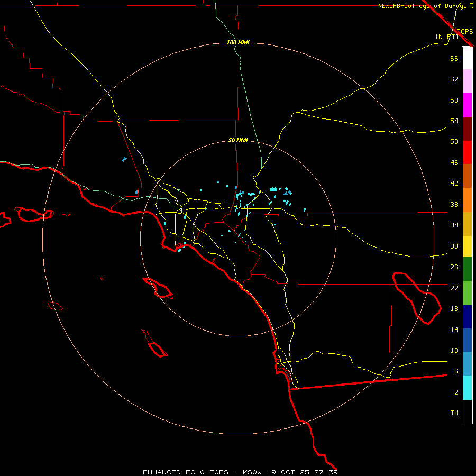Click the cyan 10 K FT legend swatch
This screenshot has height=476, width=476.
(467, 388)
